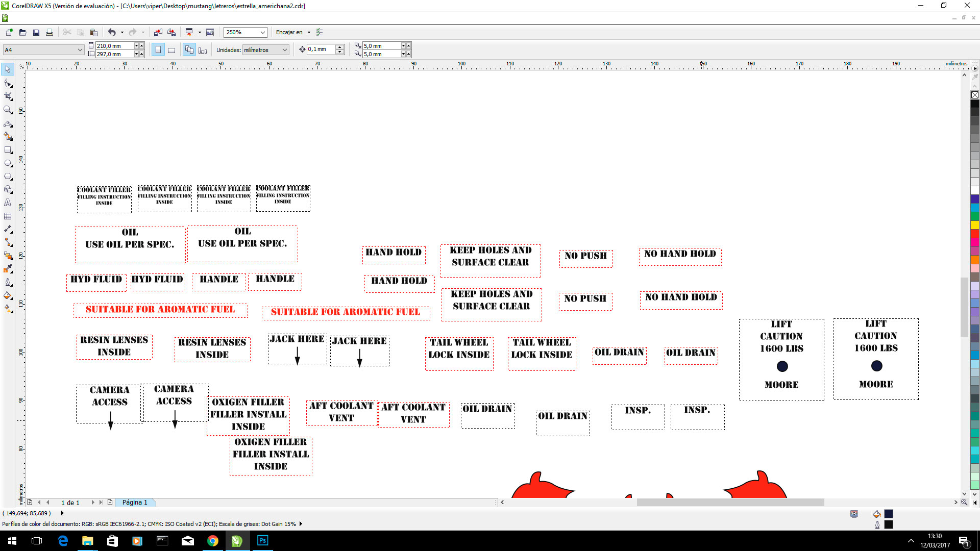Screen dimensions: 980x551
Task: Select the Zoom tool in toolbox
Action: pos(8,110)
